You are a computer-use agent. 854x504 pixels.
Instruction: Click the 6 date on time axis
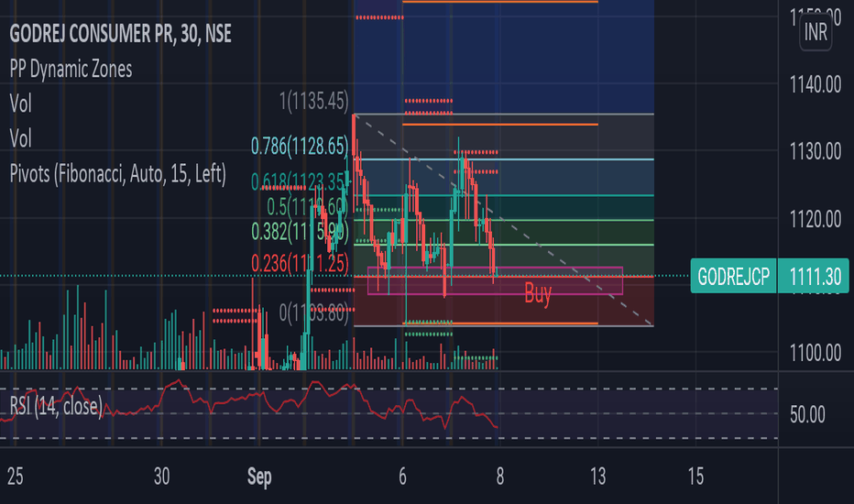(402, 477)
